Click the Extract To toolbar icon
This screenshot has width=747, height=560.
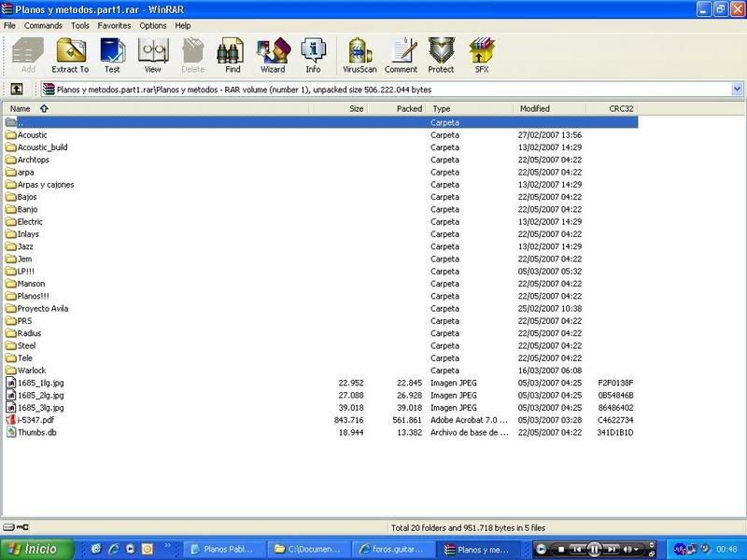(71, 55)
